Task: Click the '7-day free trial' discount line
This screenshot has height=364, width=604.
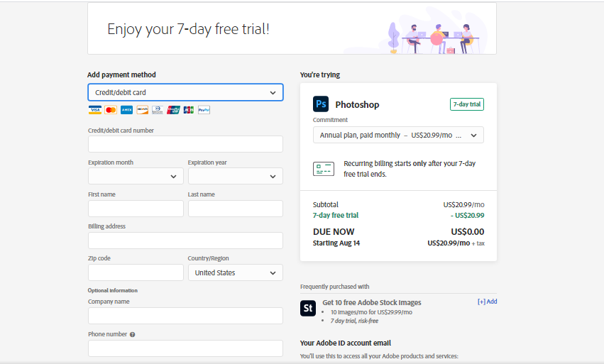Action: pos(336,215)
